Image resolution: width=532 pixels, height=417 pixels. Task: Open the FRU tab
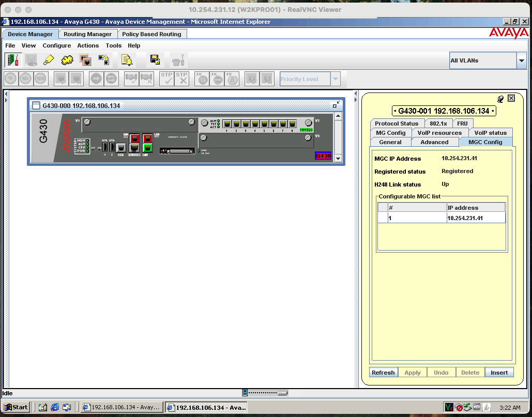[462, 123]
